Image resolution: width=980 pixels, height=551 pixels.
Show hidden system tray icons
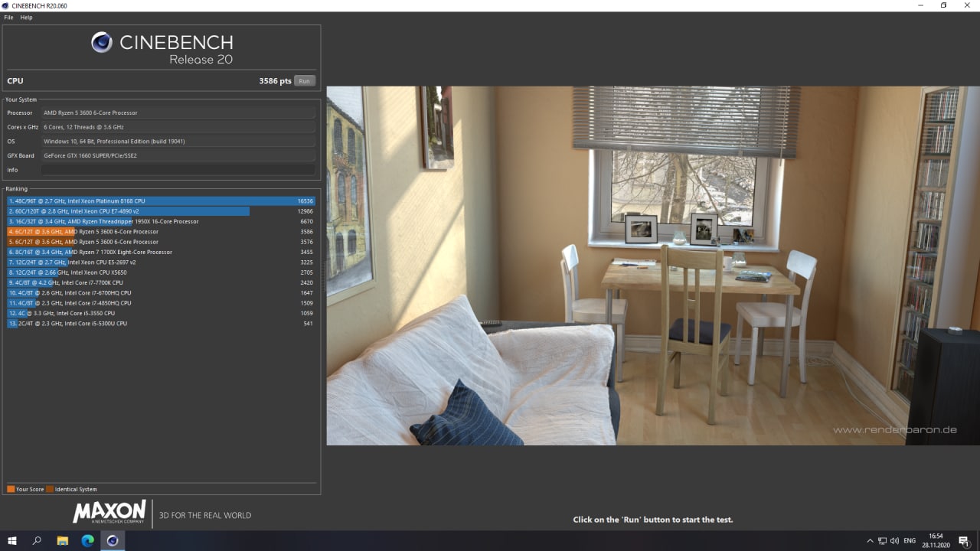(870, 541)
